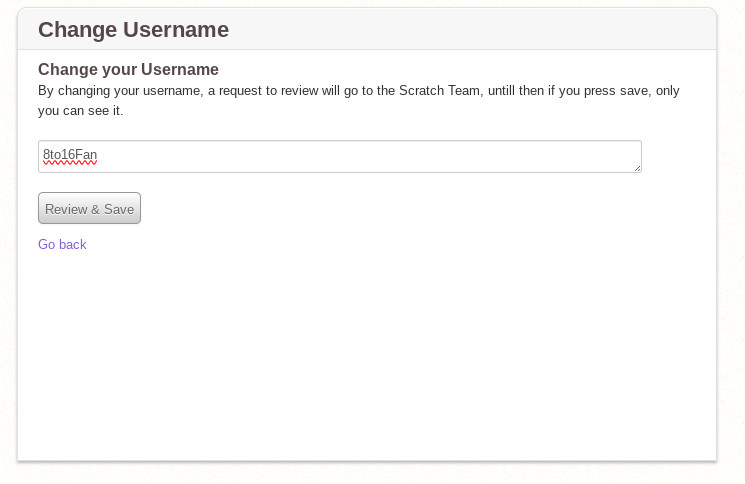
Task: Click "By changing your username" at description start
Action: (116, 91)
